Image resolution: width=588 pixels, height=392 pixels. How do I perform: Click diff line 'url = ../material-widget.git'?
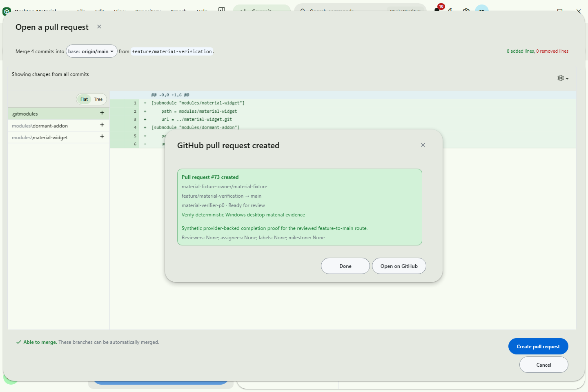[196, 119]
